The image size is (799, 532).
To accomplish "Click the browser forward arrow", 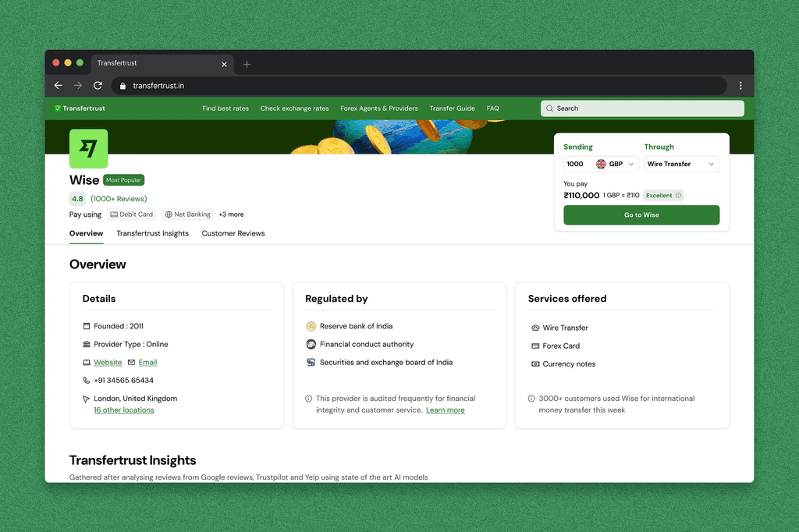I will [78, 86].
